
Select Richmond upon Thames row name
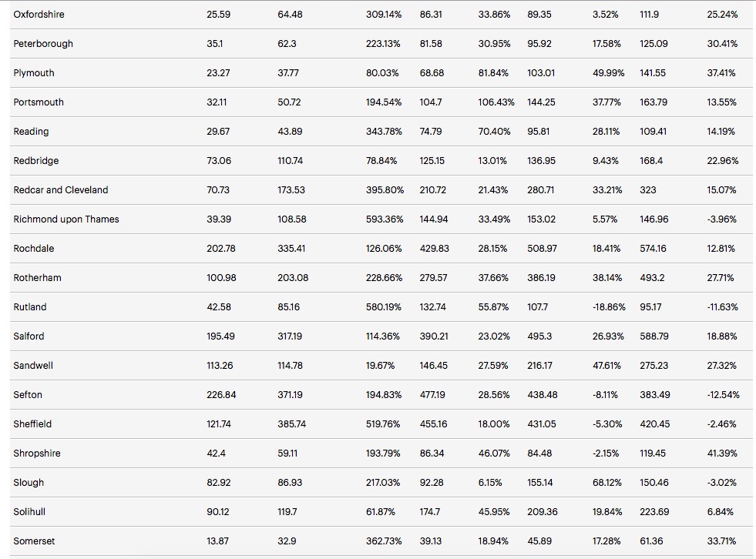click(x=66, y=219)
